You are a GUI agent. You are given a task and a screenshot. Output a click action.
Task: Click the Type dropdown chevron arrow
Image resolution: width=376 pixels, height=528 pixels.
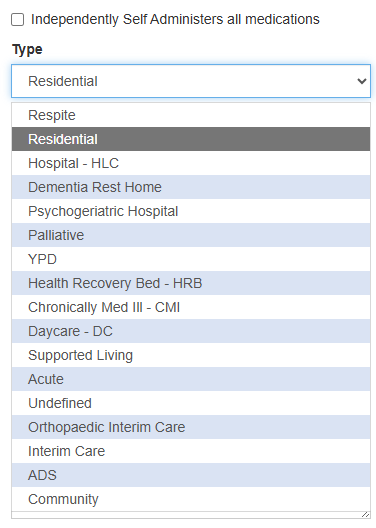(362, 81)
